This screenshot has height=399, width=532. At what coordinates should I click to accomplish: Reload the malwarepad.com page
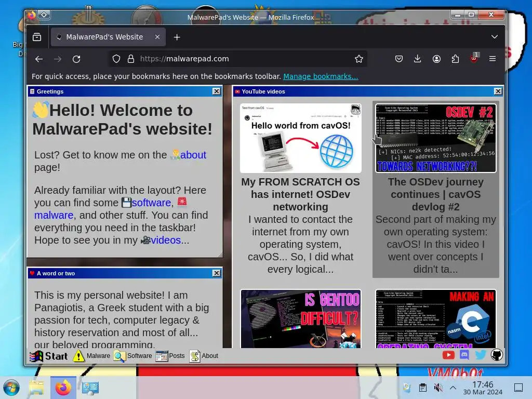[76, 59]
